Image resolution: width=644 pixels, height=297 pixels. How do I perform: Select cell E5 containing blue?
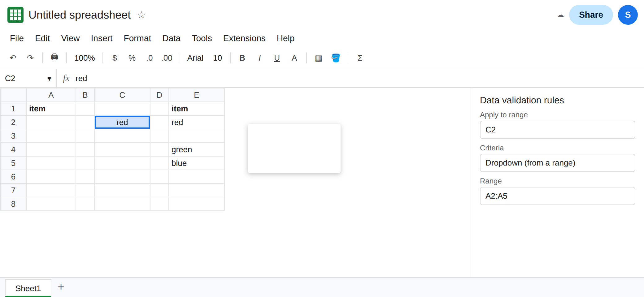pyautogui.click(x=197, y=163)
